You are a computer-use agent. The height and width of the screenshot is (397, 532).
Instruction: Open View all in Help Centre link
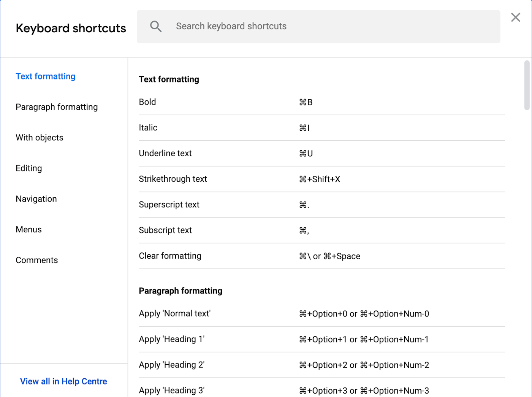pyautogui.click(x=63, y=381)
